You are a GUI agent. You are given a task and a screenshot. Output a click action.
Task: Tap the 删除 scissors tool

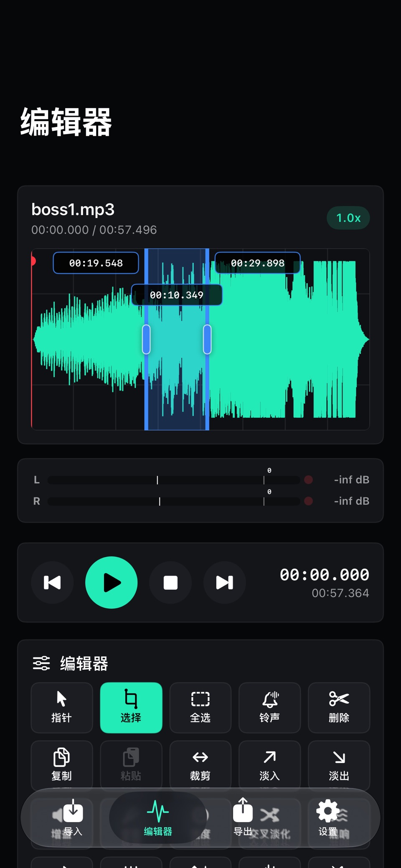(339, 707)
